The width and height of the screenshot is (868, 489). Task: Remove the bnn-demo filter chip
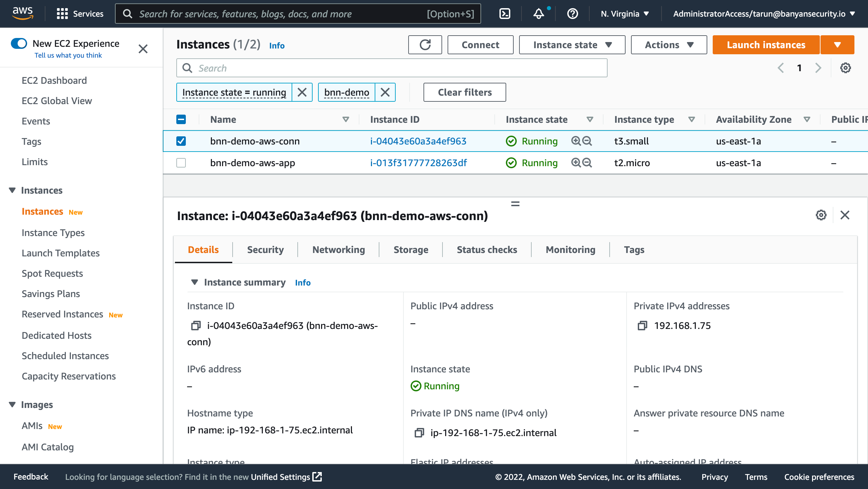tap(385, 92)
